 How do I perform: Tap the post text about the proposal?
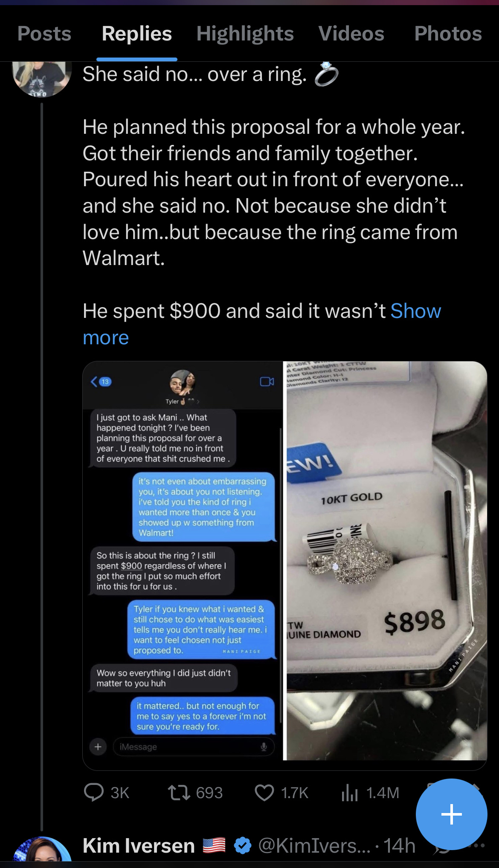273,192
